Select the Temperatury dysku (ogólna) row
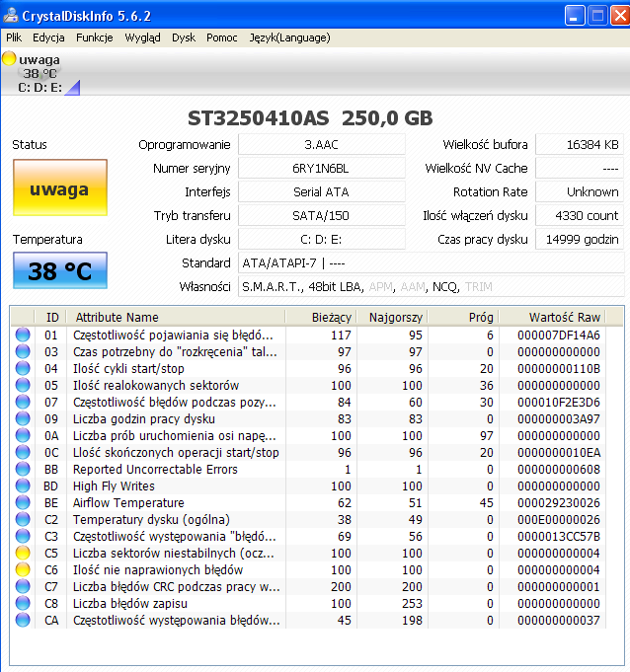This screenshot has height=672, width=630. pyautogui.click(x=308, y=519)
